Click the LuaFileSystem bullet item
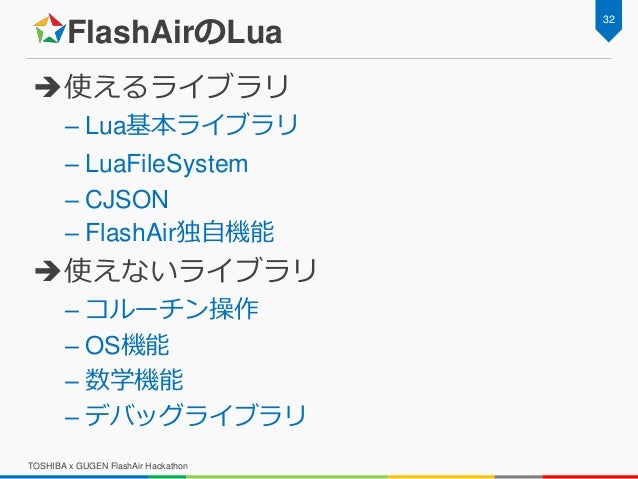The height and width of the screenshot is (479, 638). pos(166,164)
